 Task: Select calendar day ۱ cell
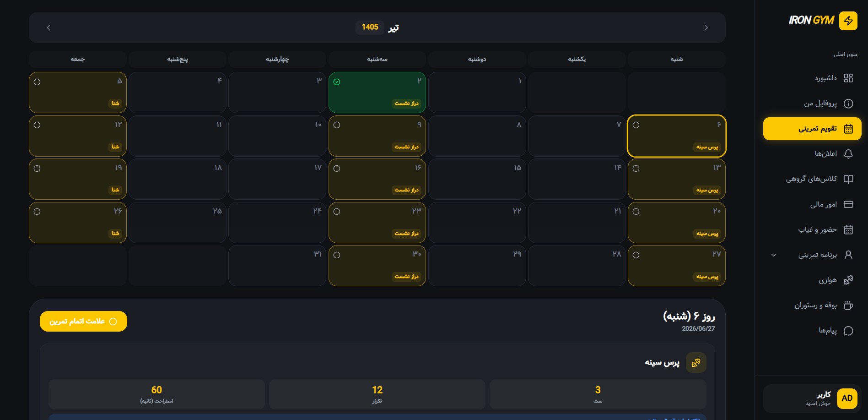[477, 93]
